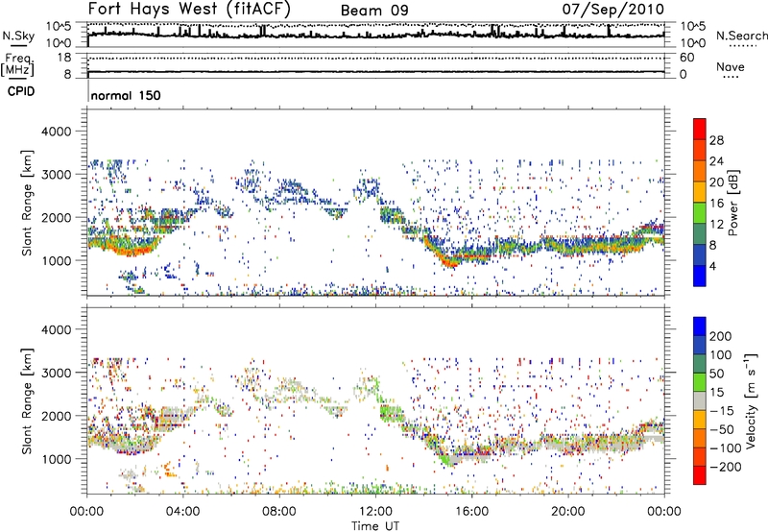Viewport: 768px width, 532px height.
Task: Click the '12:00' time tick label
Action: (375, 512)
